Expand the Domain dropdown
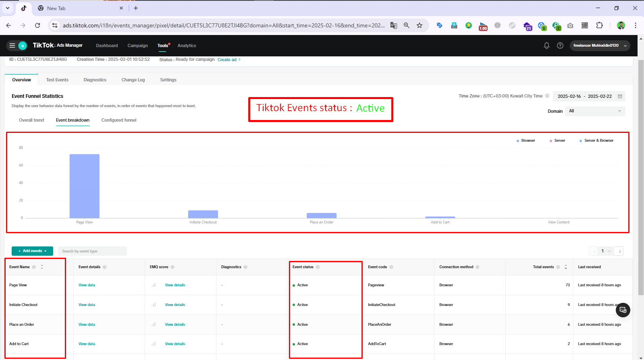Viewport: 644px width, 360px height. pos(595,111)
